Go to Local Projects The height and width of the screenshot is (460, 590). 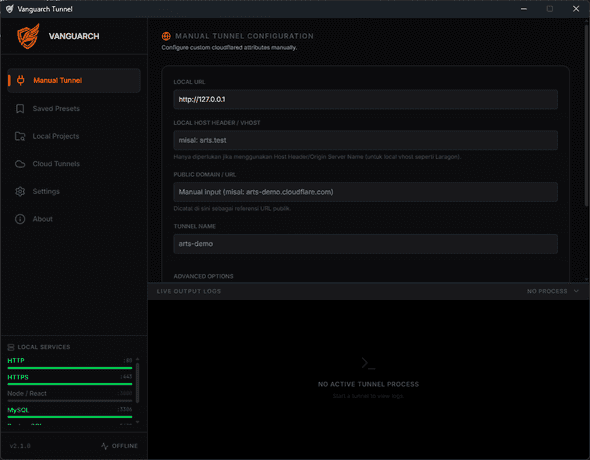point(74,136)
